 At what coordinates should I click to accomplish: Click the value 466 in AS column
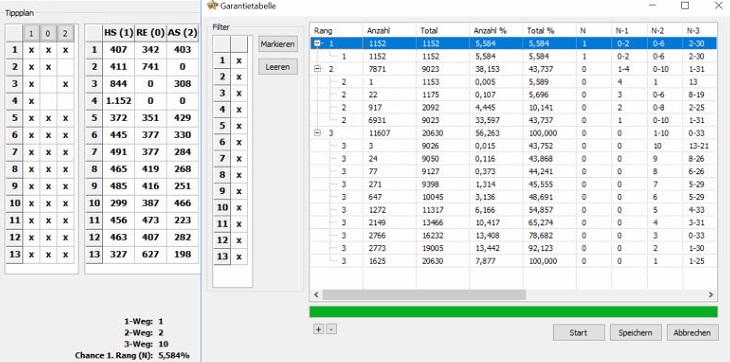[182, 203]
